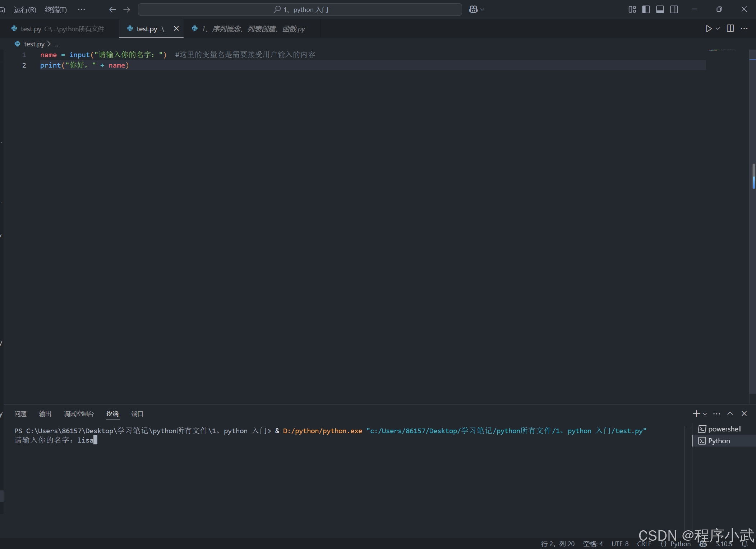This screenshot has width=756, height=549.
Task: Maximize the terminal panel size
Action: coord(730,413)
